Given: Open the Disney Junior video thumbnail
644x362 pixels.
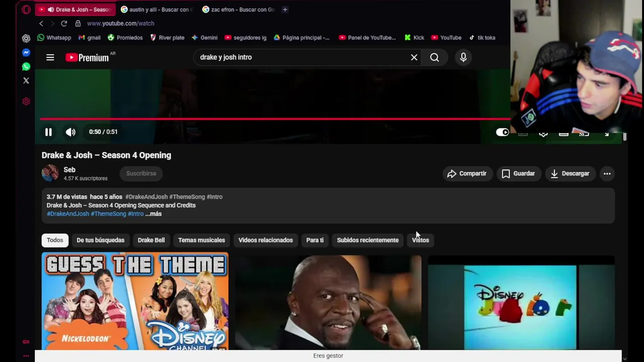Looking at the screenshot, I should click(x=521, y=302).
